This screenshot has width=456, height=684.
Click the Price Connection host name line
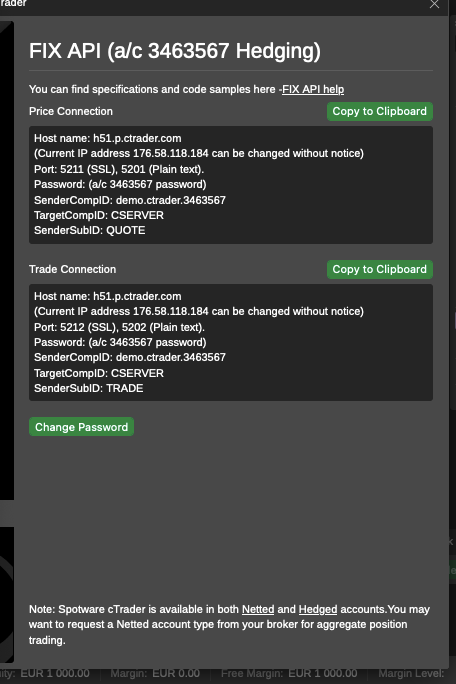point(107,138)
